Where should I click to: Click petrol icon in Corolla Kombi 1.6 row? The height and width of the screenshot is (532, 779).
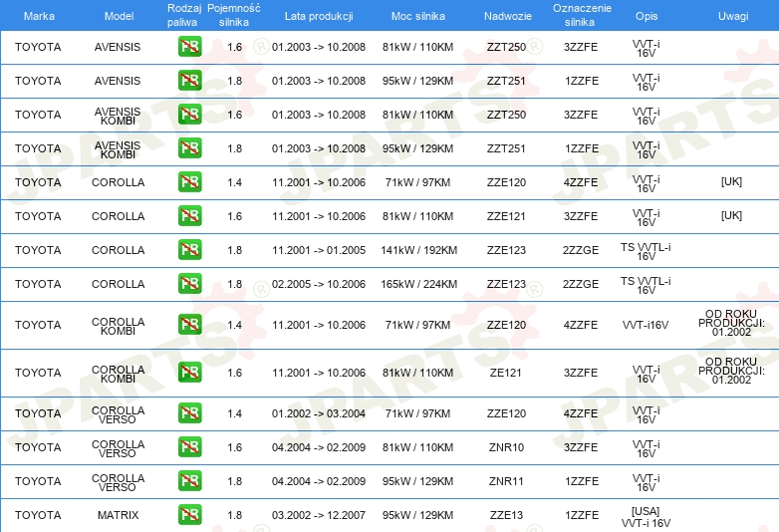pos(190,372)
